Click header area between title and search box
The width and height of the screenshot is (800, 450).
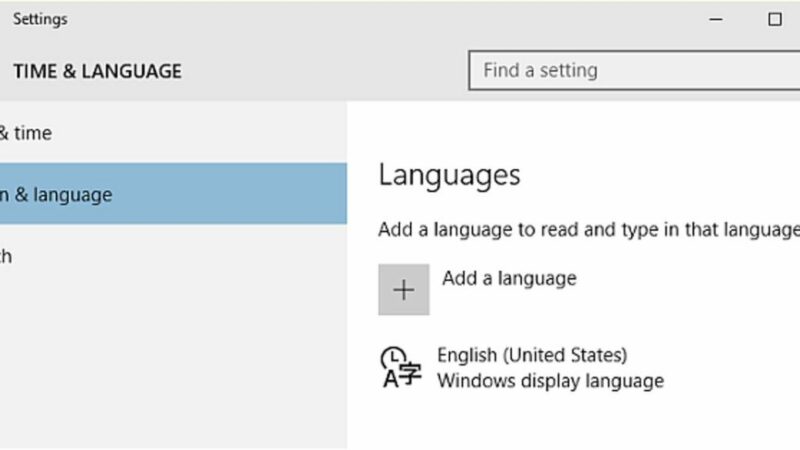click(x=320, y=71)
